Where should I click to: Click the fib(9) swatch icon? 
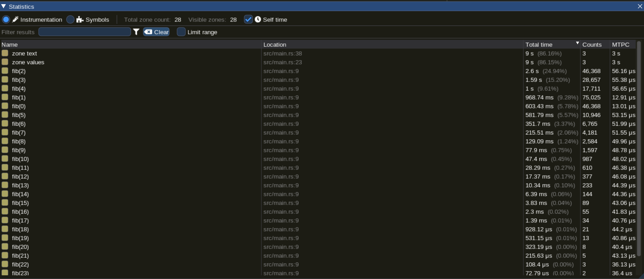pos(5,150)
